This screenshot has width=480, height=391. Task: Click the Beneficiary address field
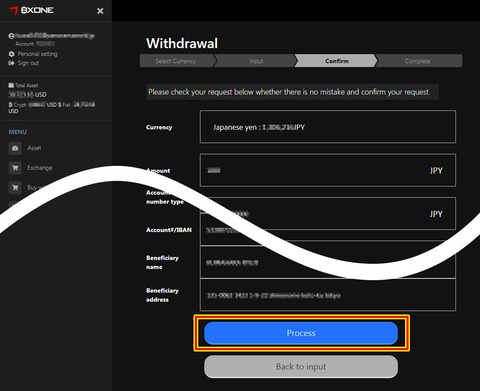coord(328,295)
